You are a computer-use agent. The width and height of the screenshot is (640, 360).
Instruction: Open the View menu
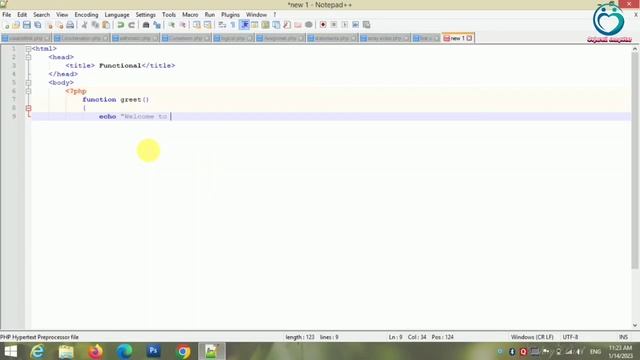[62, 15]
